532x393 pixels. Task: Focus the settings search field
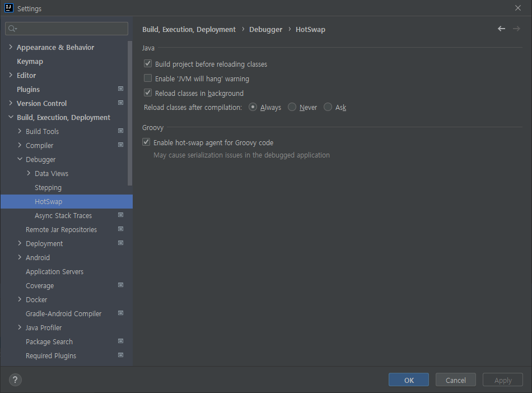point(67,29)
